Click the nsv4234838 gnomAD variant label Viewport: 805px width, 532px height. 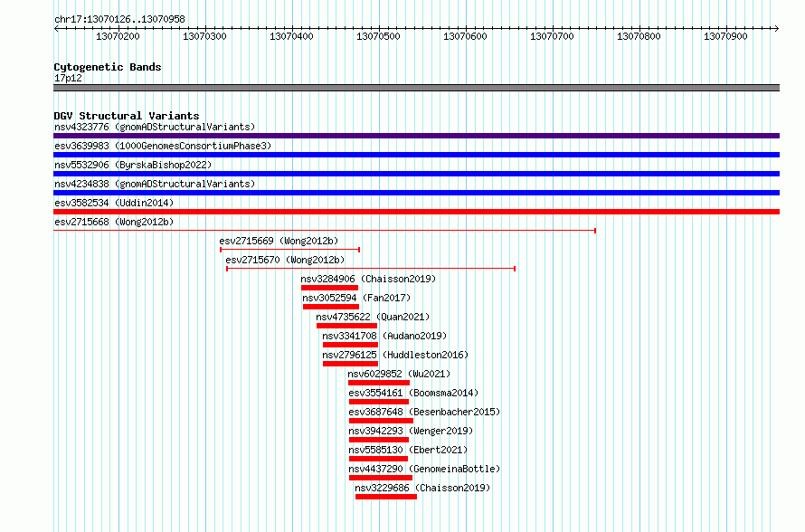click(x=155, y=184)
